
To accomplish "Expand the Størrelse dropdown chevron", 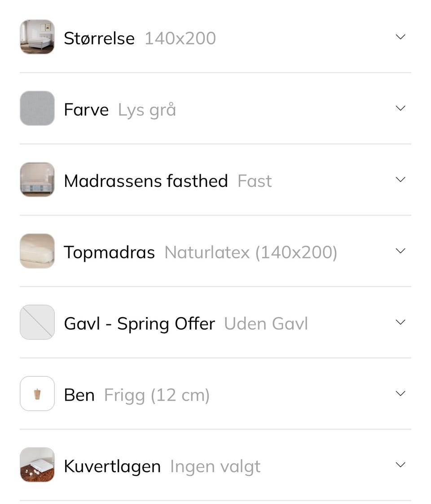I will tap(400, 37).
